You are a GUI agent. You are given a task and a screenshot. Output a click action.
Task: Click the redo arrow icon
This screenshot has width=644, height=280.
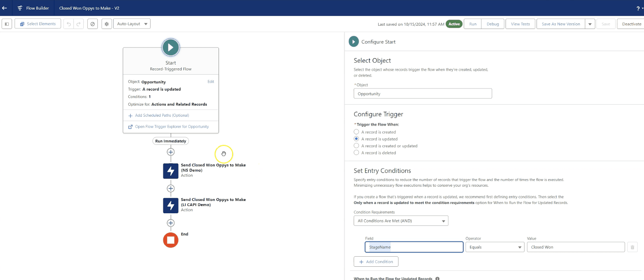point(79,24)
